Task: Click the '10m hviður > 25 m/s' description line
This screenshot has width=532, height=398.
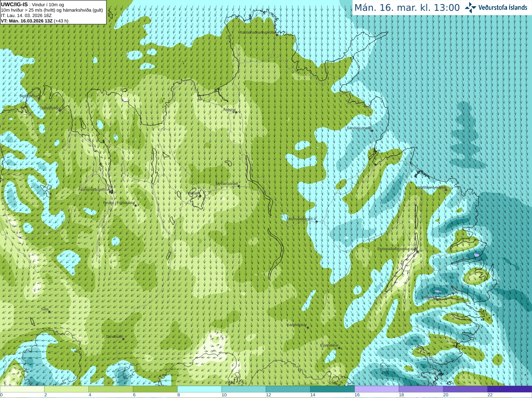Action: (x=52, y=10)
